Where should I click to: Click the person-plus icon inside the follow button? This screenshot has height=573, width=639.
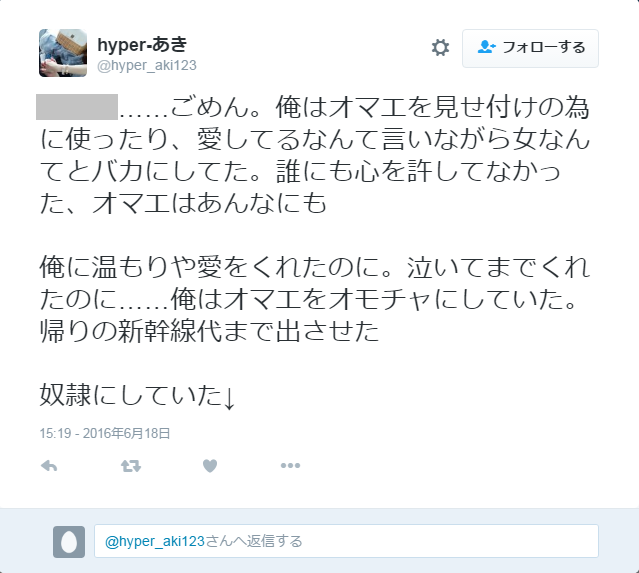pyautogui.click(x=486, y=47)
